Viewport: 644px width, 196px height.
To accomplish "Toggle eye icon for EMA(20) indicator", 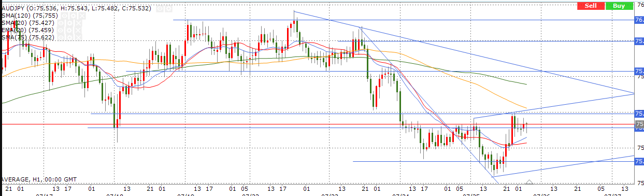I will [x=61, y=31].
